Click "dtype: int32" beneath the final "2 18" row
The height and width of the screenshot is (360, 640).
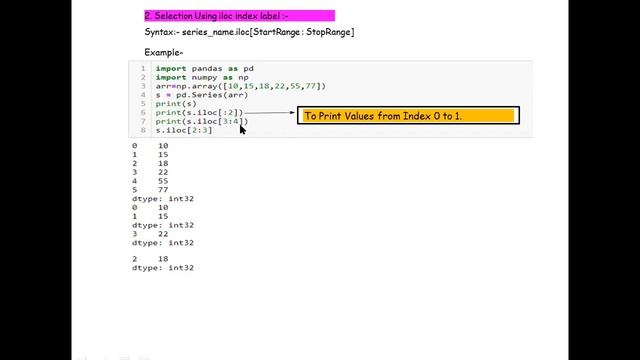pos(163,268)
